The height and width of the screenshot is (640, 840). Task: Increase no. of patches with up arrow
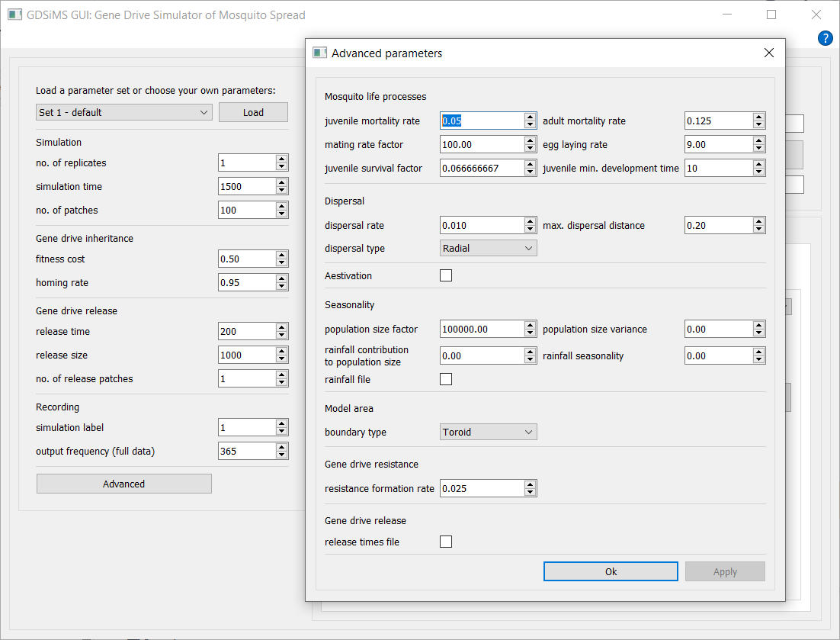point(282,206)
